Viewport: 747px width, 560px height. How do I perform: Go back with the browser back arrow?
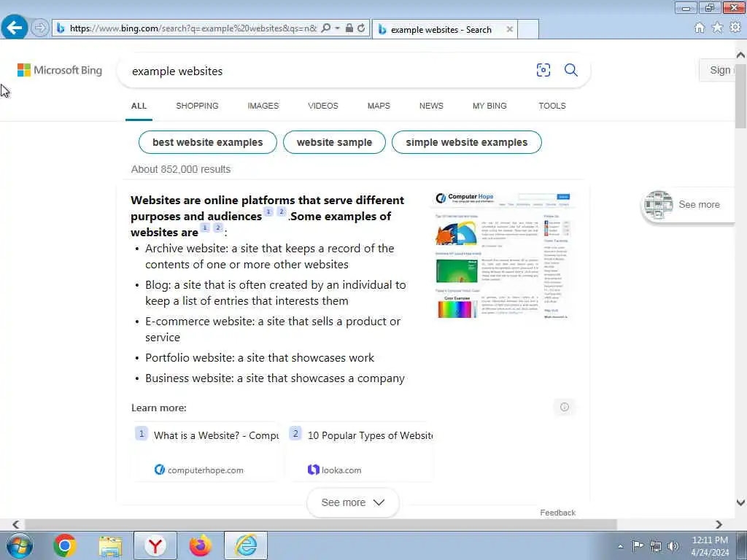14,28
